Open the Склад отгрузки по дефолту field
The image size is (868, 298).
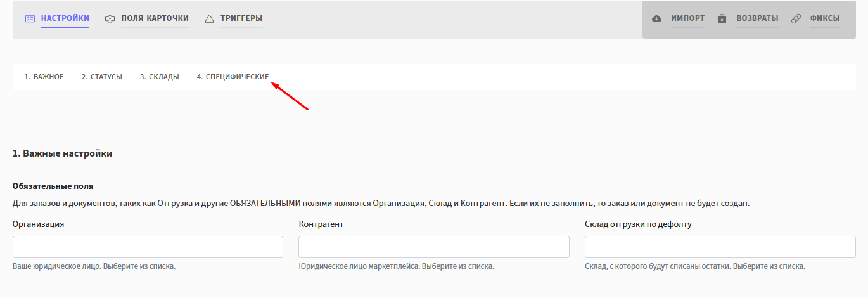[x=720, y=247]
